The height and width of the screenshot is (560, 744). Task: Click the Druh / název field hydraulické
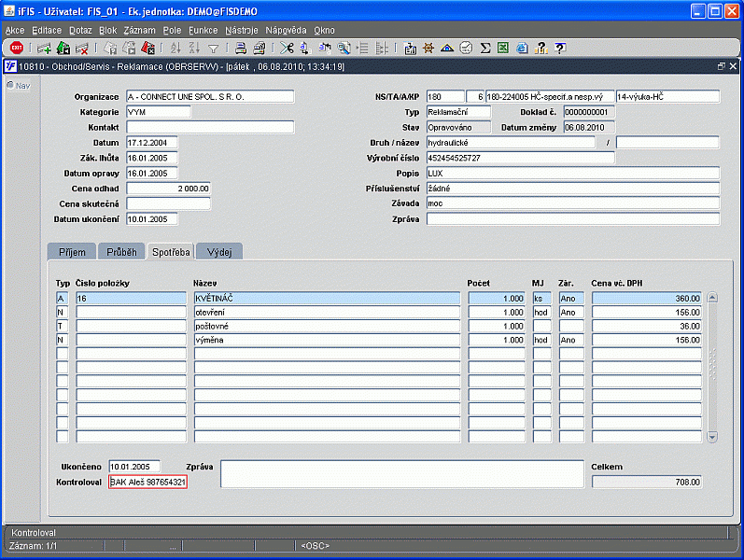pos(511,143)
